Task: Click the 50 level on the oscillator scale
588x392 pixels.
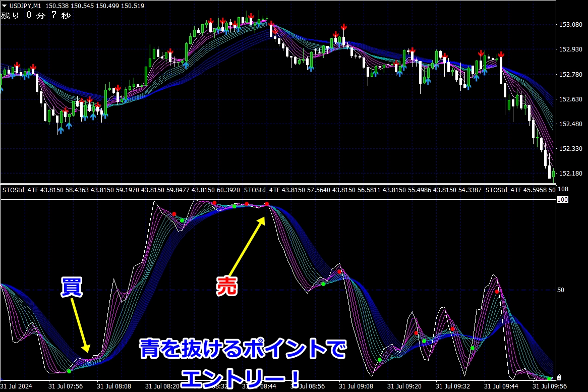Action: pyautogui.click(x=561, y=290)
